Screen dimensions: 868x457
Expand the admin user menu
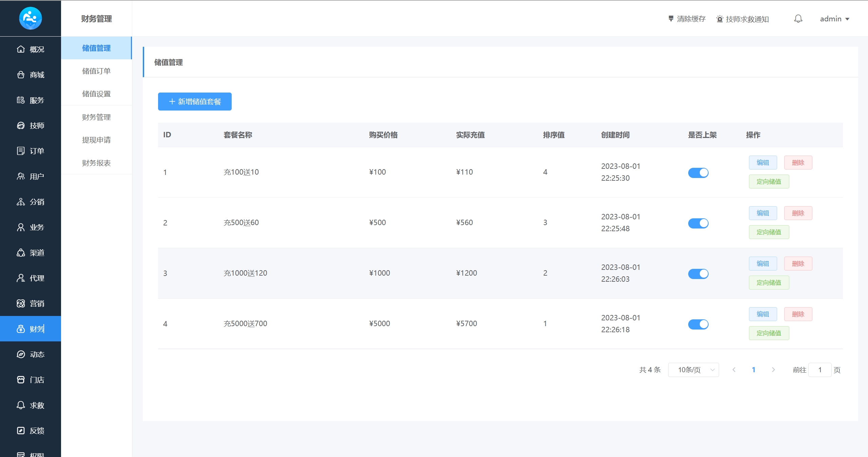point(834,19)
